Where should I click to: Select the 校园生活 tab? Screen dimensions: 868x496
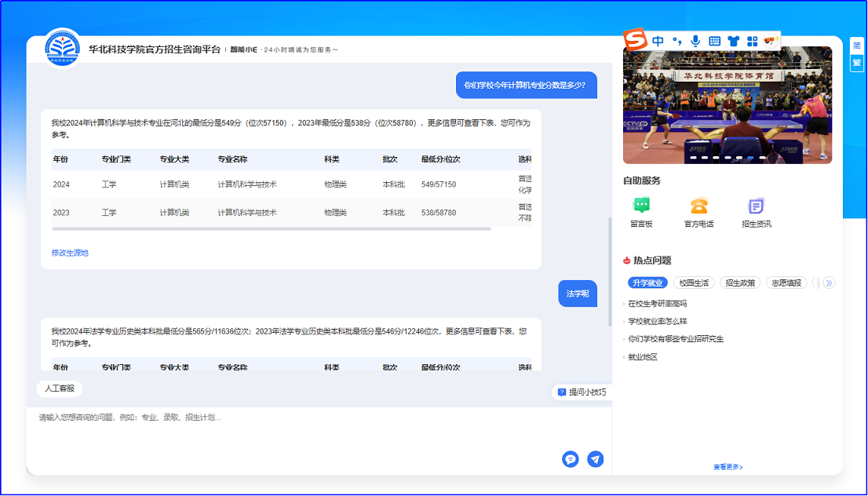click(694, 283)
